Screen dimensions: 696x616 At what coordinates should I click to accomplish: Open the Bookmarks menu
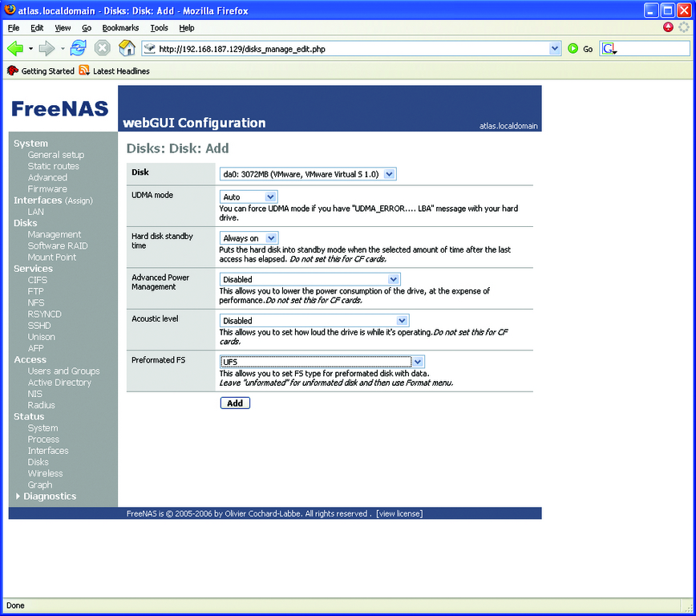click(120, 28)
